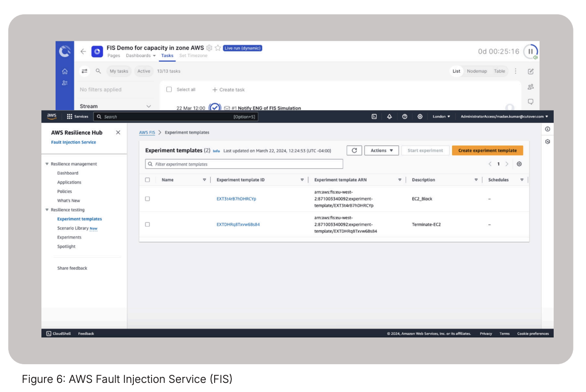
Task: Open template EXTDHRq8Txvw6Bs84 link
Action: [238, 225]
